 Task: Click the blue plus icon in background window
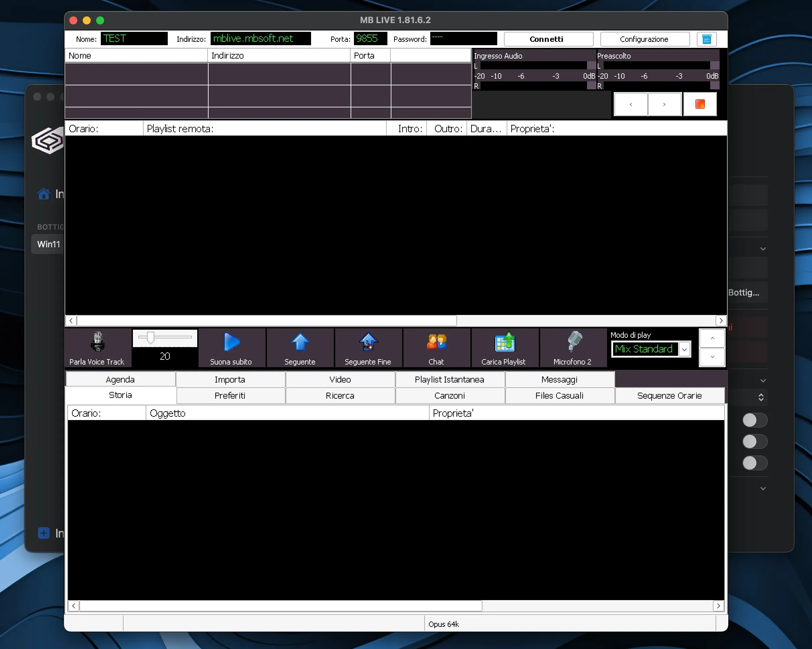click(x=44, y=533)
